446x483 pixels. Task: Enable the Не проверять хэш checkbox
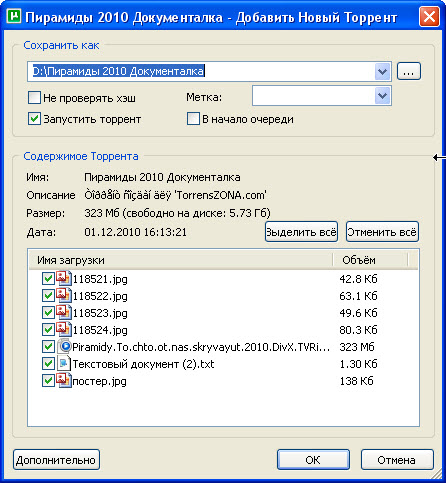click(34, 98)
